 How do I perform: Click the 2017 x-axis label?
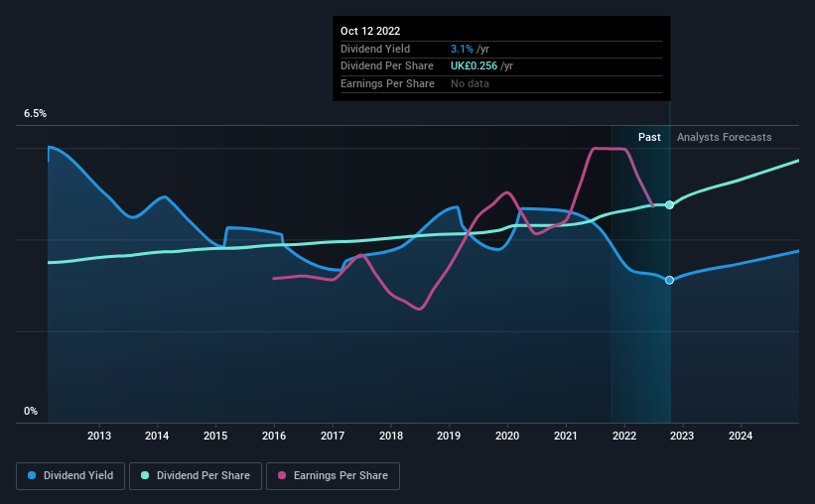333,436
